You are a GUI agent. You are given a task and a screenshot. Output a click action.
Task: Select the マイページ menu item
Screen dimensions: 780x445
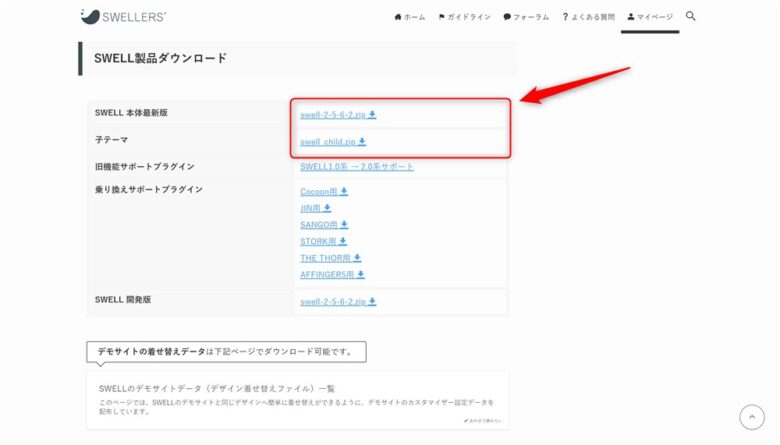pos(650,17)
